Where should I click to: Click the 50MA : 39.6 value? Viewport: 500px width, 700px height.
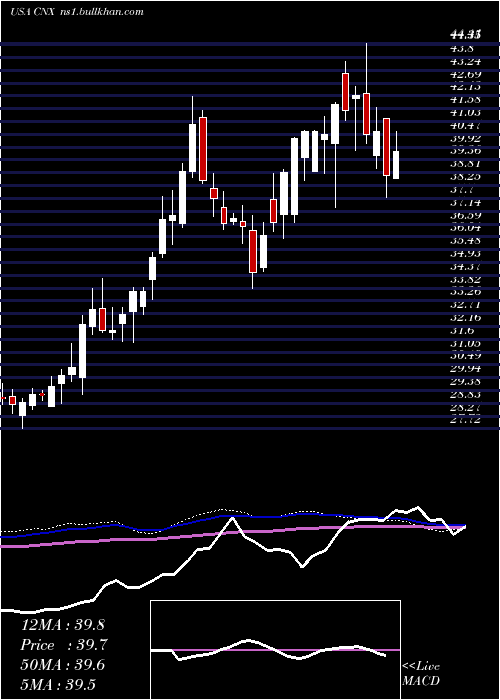tap(63, 665)
